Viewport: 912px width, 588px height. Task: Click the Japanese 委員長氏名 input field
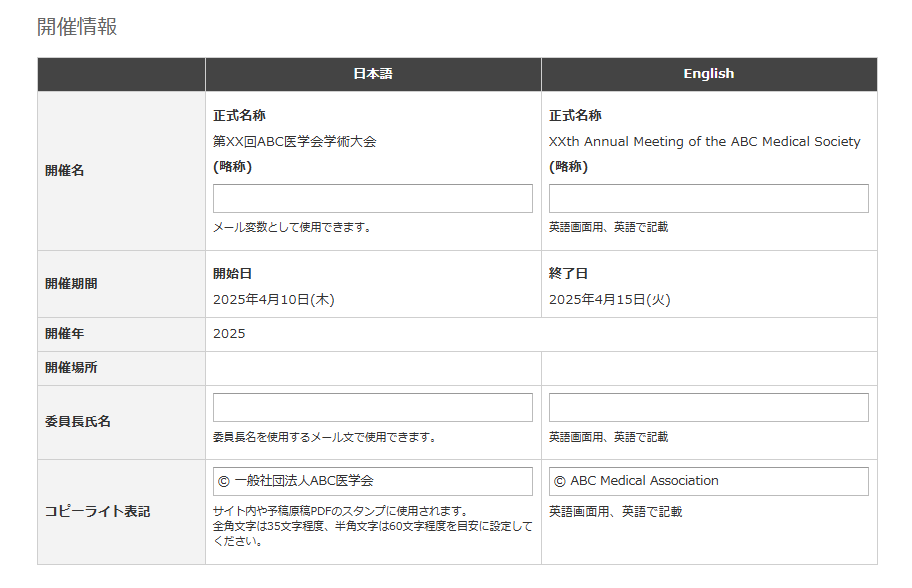[x=372, y=407]
